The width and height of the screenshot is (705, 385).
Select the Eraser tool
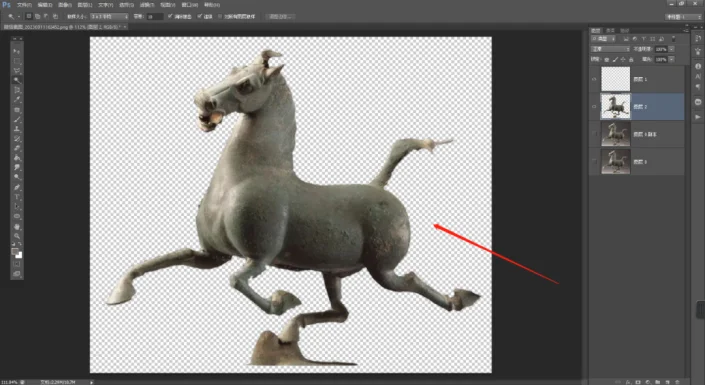coord(17,148)
